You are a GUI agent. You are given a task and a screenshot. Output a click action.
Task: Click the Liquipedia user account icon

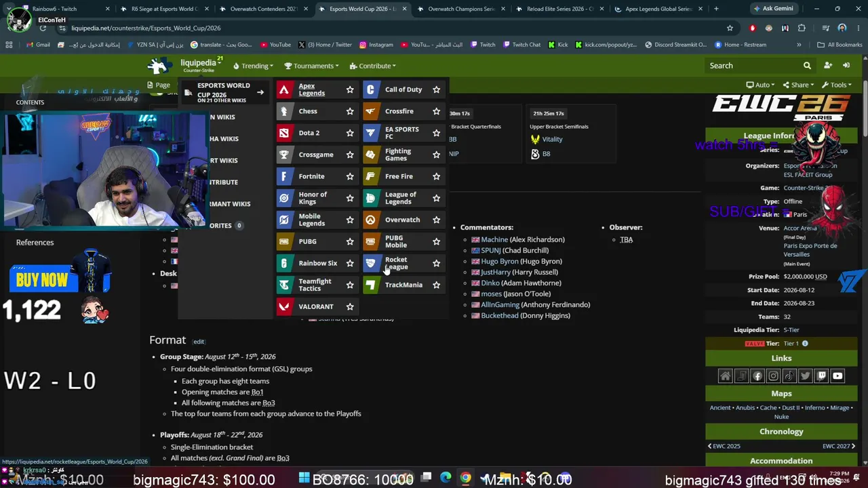(827, 66)
